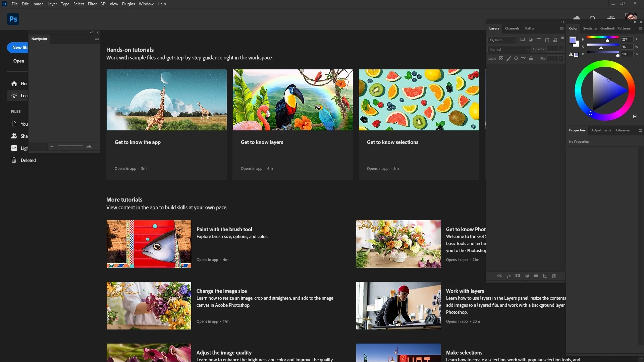Click the new group folder icon

536,276
